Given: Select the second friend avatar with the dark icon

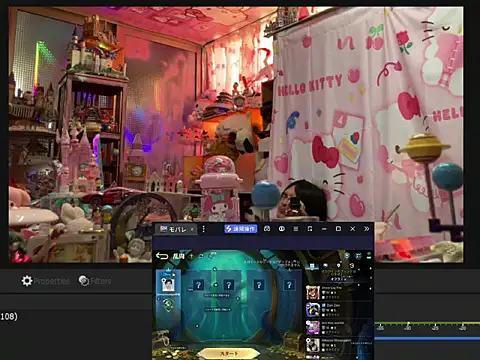Looking at the screenshot, I should 313,310.
